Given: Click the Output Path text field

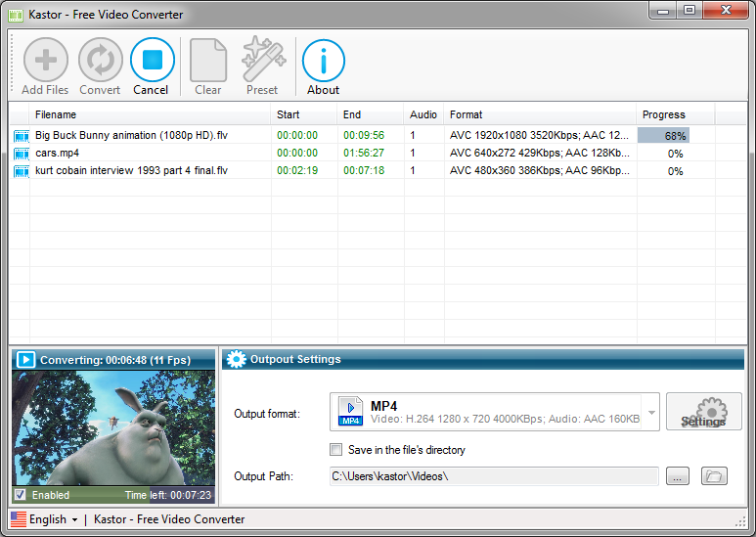Looking at the screenshot, I should (x=494, y=476).
